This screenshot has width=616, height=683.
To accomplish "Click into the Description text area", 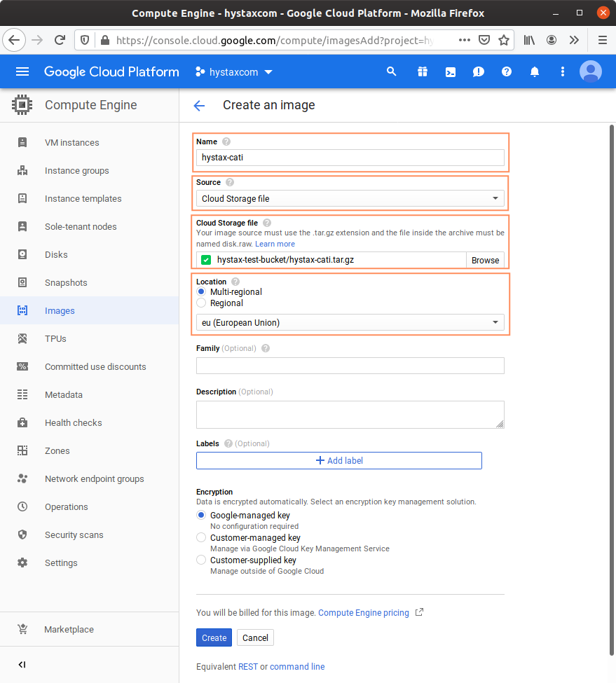I will [350, 414].
